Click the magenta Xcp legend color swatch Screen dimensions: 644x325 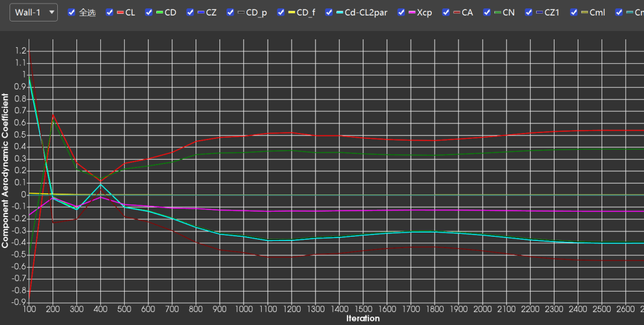tap(412, 13)
